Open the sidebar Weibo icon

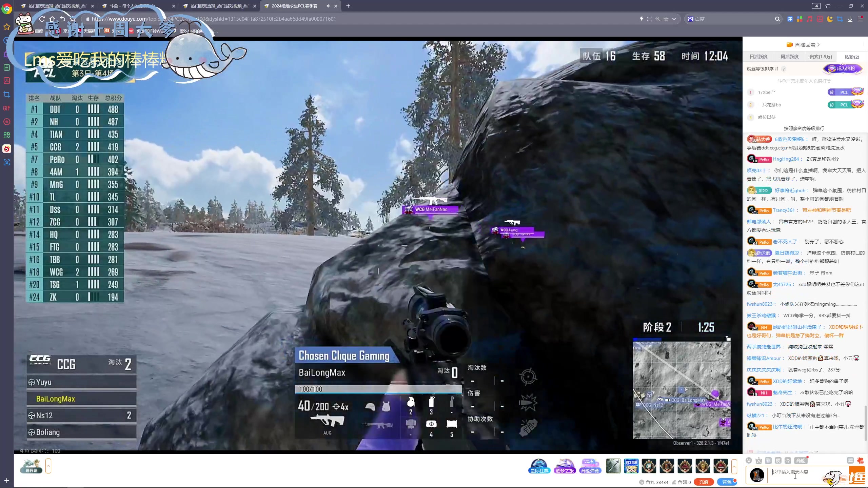[x=7, y=149]
